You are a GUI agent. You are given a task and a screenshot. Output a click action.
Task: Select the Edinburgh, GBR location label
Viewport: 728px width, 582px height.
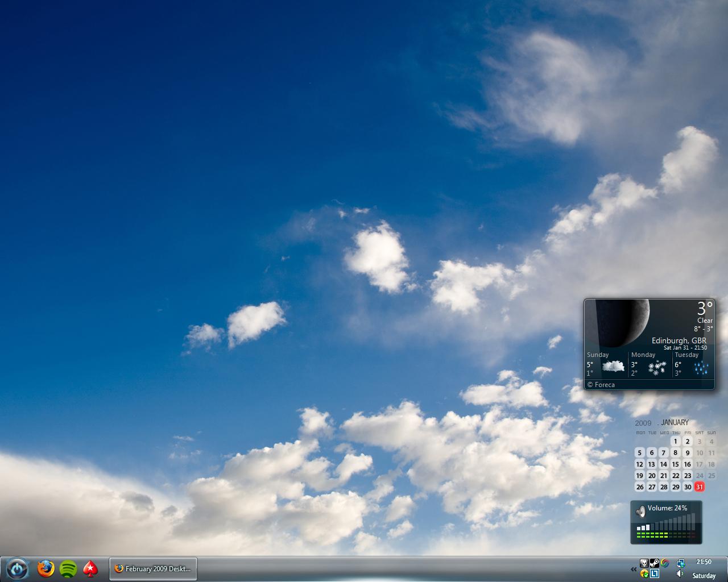pyautogui.click(x=679, y=340)
